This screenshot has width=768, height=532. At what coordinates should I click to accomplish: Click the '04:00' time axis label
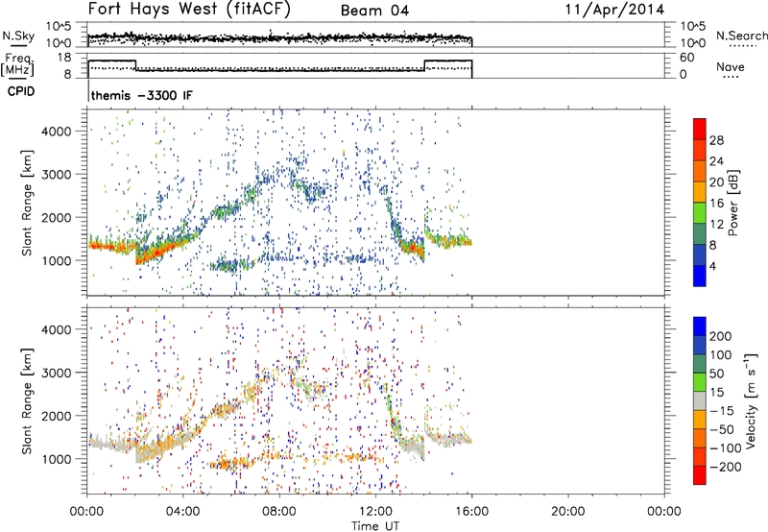[183, 512]
